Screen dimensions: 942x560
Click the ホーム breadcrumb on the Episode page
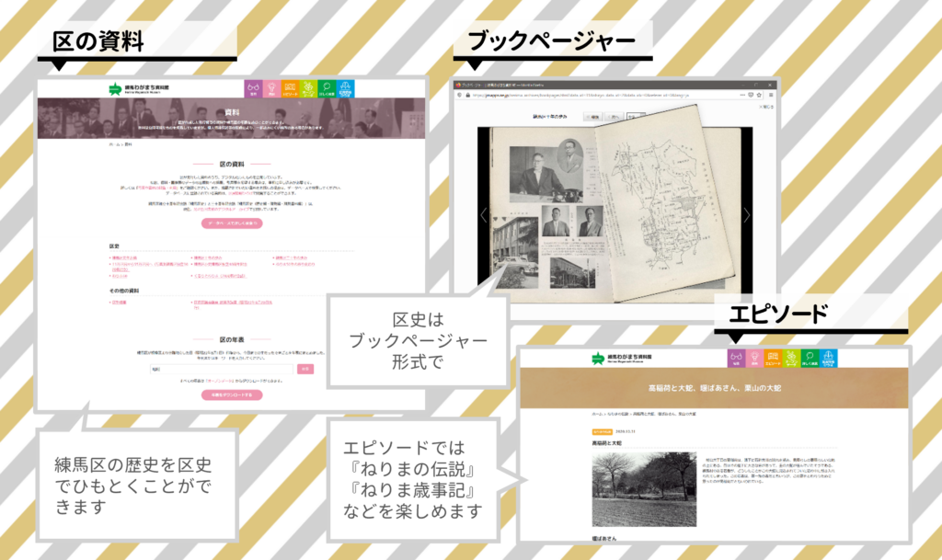pyautogui.click(x=595, y=416)
